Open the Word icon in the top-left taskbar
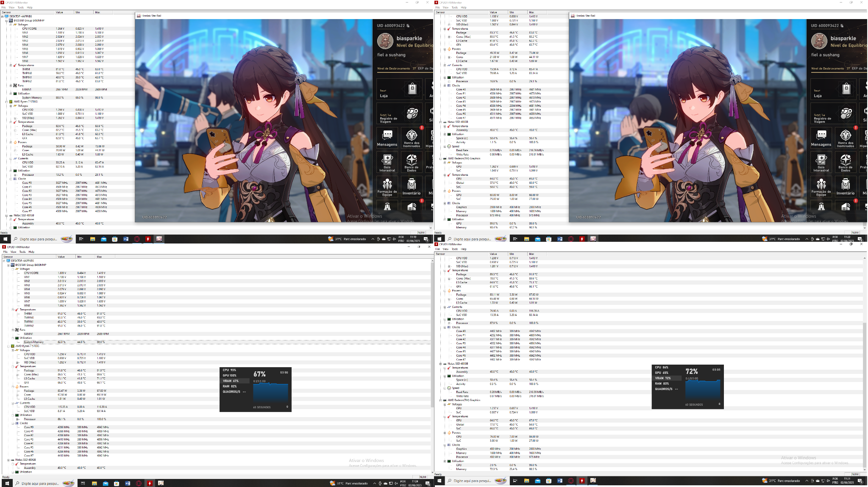 (126, 239)
